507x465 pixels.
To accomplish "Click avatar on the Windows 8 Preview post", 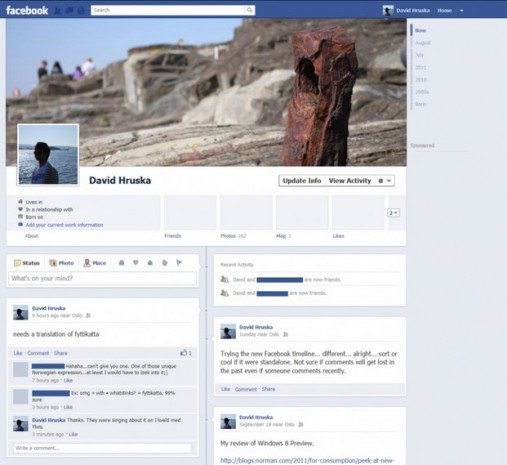I will pos(228,422).
